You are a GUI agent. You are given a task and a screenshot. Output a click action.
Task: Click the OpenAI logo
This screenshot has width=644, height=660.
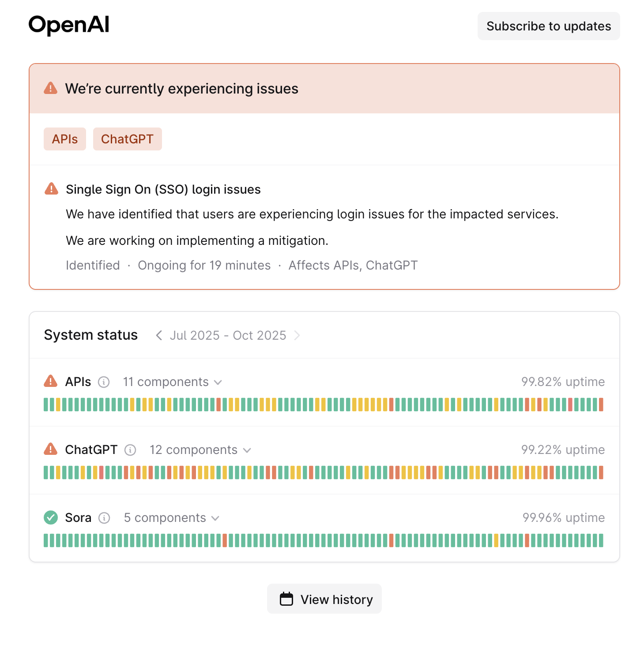69,25
